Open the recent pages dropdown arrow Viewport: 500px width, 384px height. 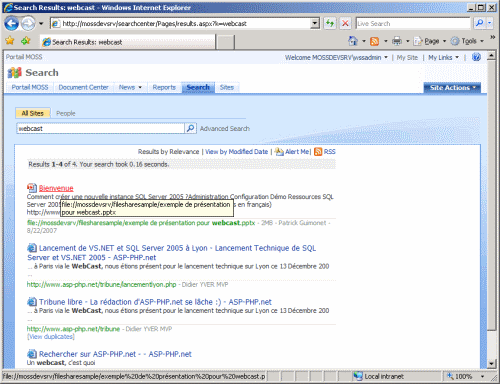[x=41, y=24]
